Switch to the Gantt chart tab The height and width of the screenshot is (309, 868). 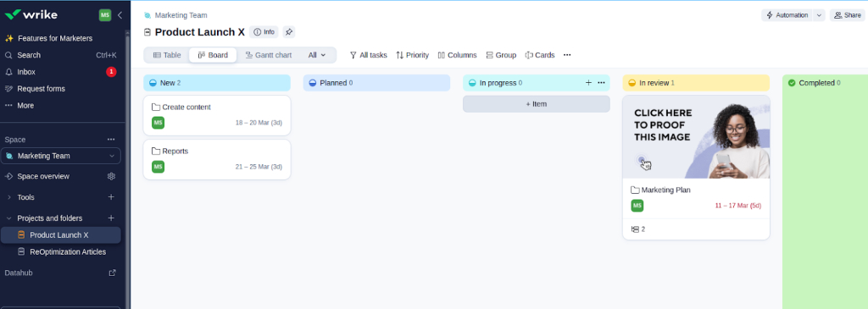point(269,55)
